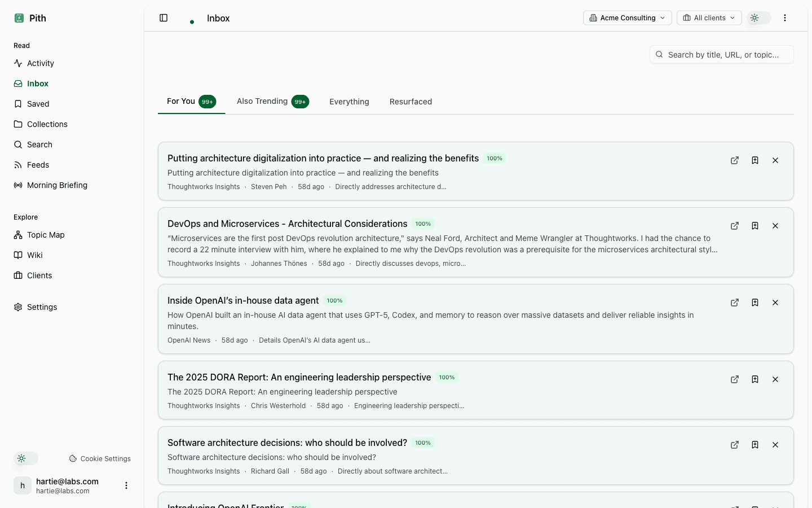The height and width of the screenshot is (508, 812).
Task: Click 100% relevance badge on DORA Report
Action: (447, 378)
